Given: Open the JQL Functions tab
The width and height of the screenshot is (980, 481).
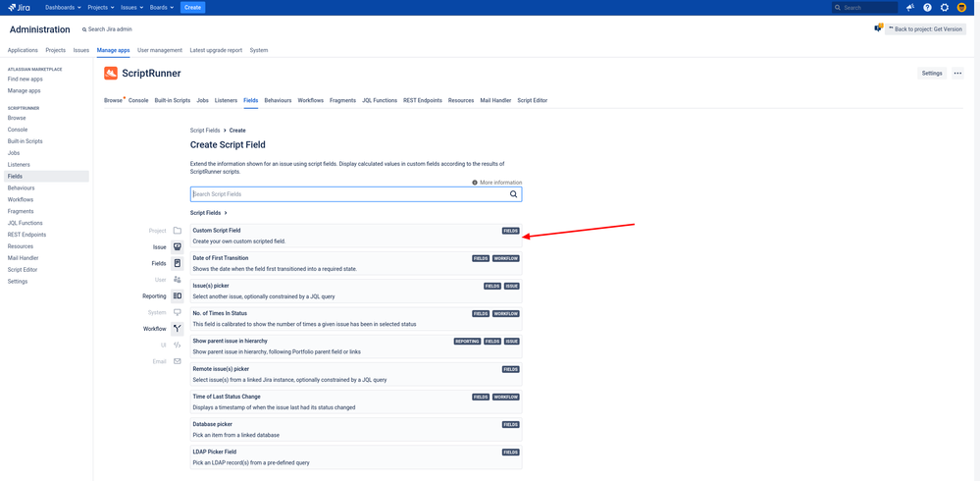Looking at the screenshot, I should (380, 100).
